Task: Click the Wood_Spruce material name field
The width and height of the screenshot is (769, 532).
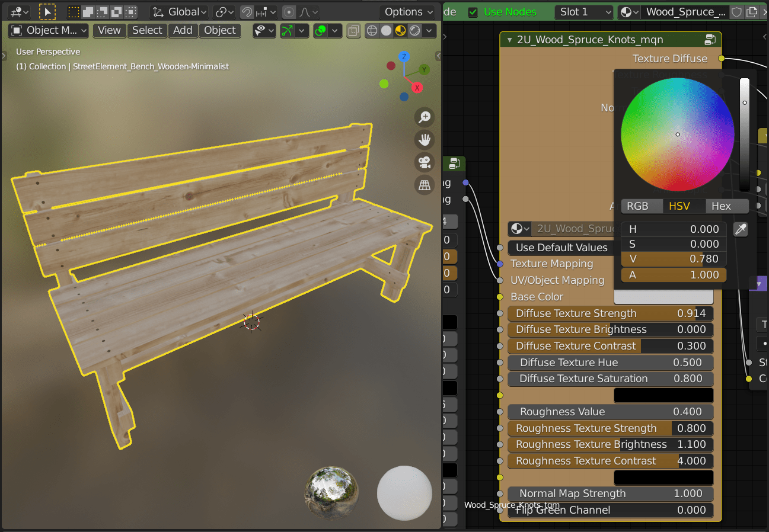Action: [685, 12]
